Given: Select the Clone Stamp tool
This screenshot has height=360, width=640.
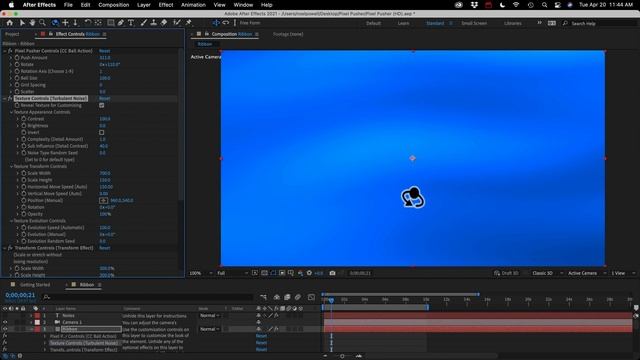Looking at the screenshot, I should (153, 23).
